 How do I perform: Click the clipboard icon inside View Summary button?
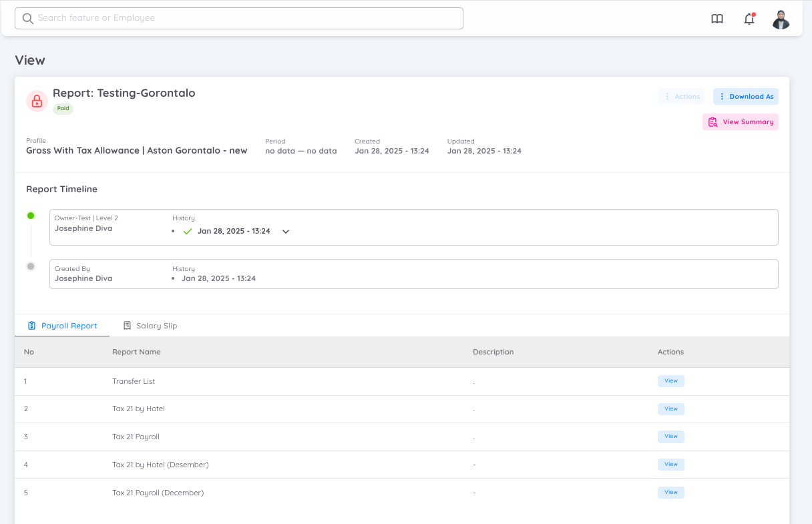coord(712,121)
